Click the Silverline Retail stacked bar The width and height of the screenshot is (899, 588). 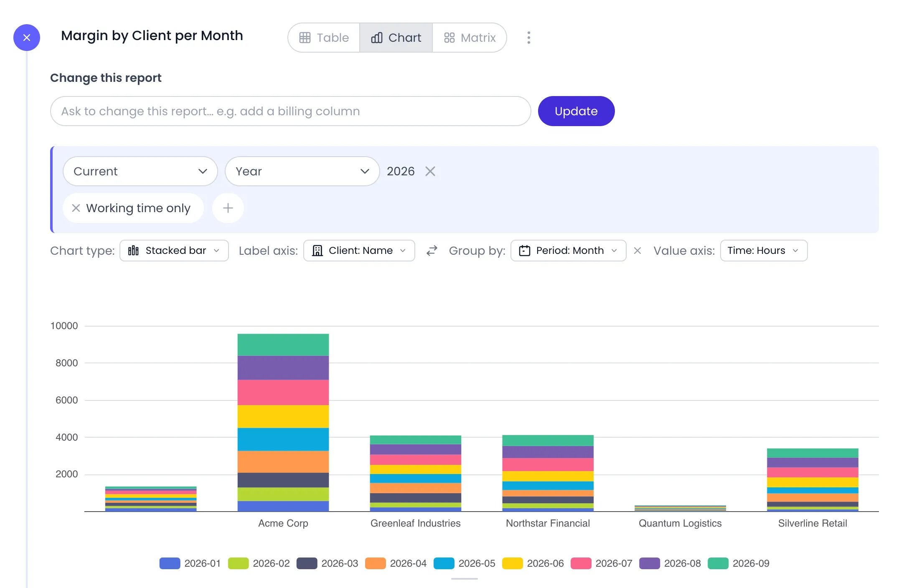coord(813,480)
